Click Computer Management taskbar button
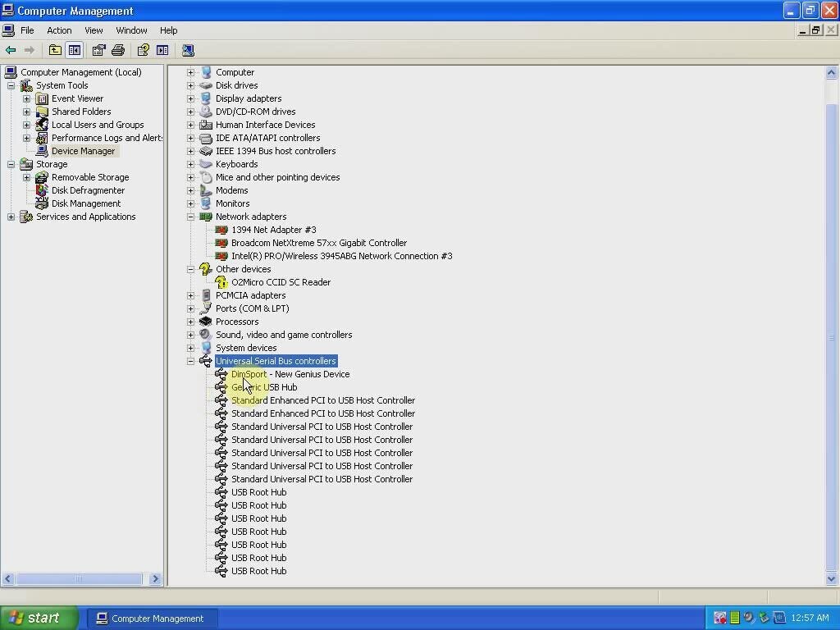 152,619
